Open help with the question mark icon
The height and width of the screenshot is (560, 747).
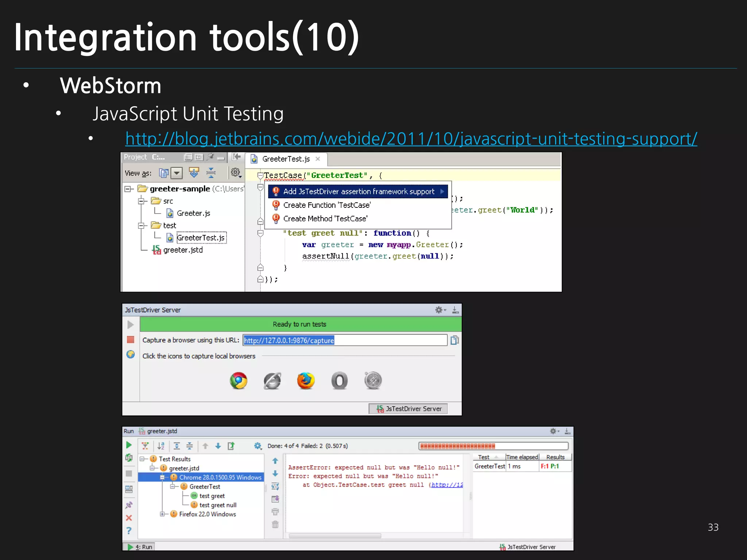129,531
